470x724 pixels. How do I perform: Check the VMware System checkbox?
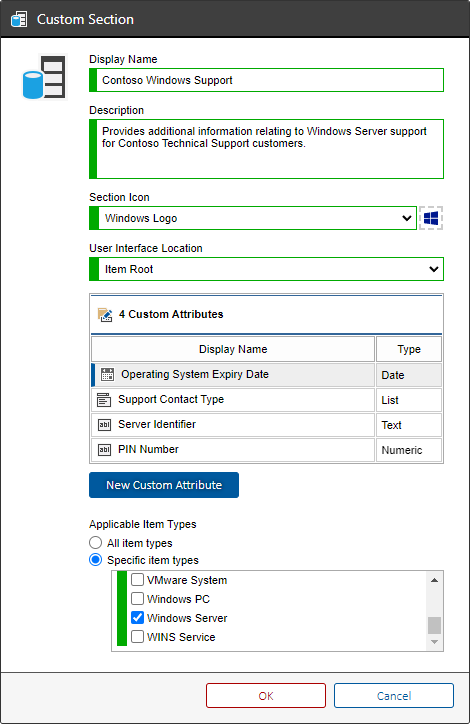coord(137,579)
